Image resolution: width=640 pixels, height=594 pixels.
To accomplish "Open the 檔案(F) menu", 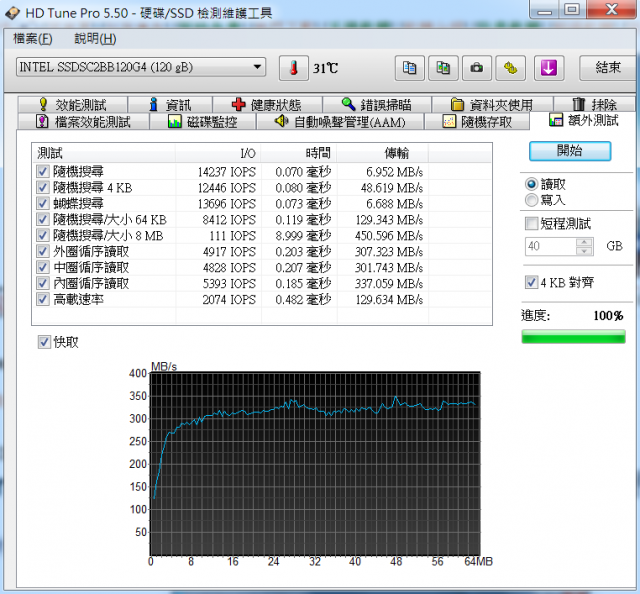I will click(x=33, y=39).
